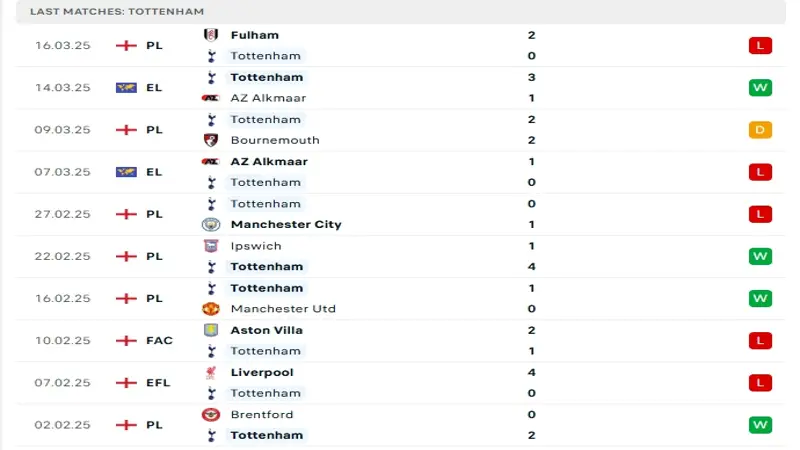Click the Fulham club crest icon

[x=211, y=35]
